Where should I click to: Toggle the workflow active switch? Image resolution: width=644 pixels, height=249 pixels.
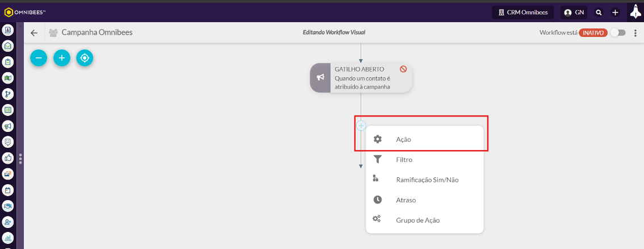point(618,33)
